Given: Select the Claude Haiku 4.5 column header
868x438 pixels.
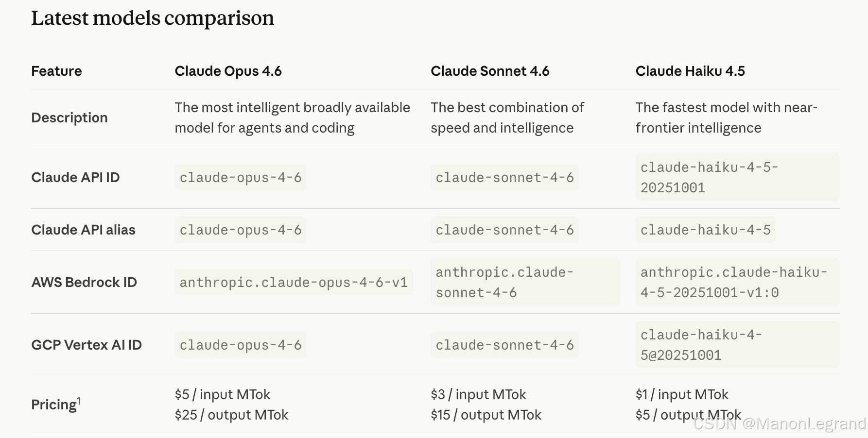Looking at the screenshot, I should [690, 71].
